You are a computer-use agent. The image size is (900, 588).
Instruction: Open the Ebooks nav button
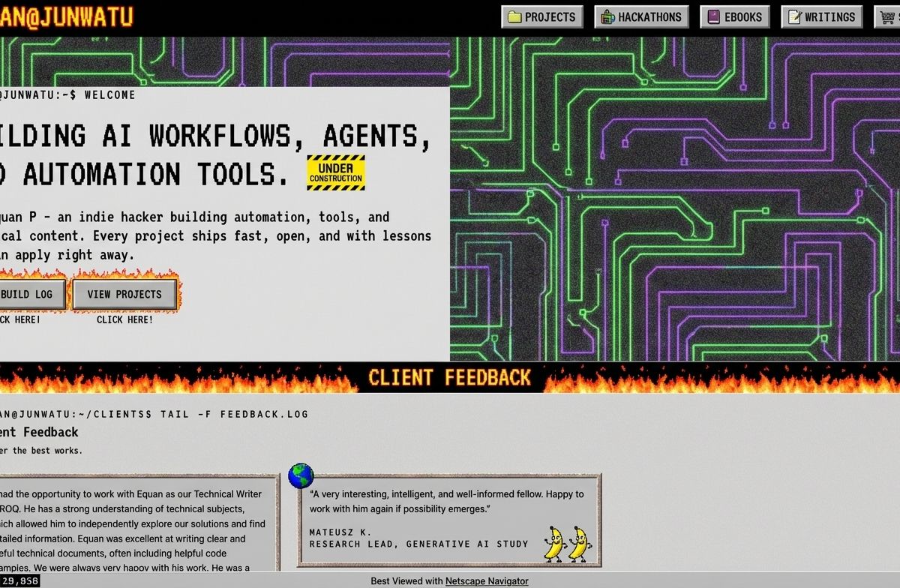(735, 16)
